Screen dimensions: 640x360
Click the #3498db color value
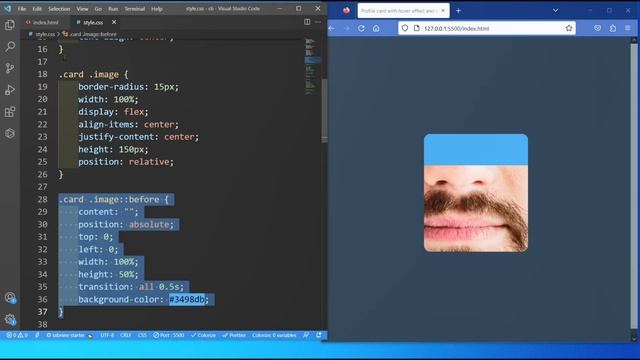(187, 300)
